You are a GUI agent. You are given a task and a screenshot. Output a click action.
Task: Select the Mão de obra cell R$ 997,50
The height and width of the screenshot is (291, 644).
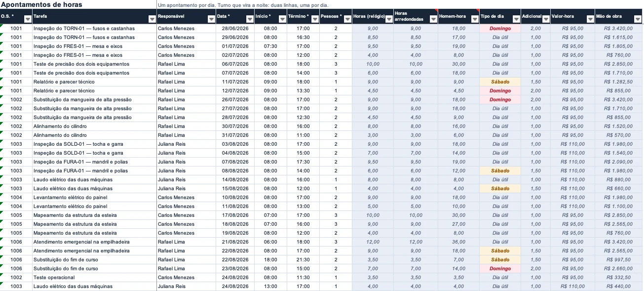pyautogui.click(x=619, y=260)
